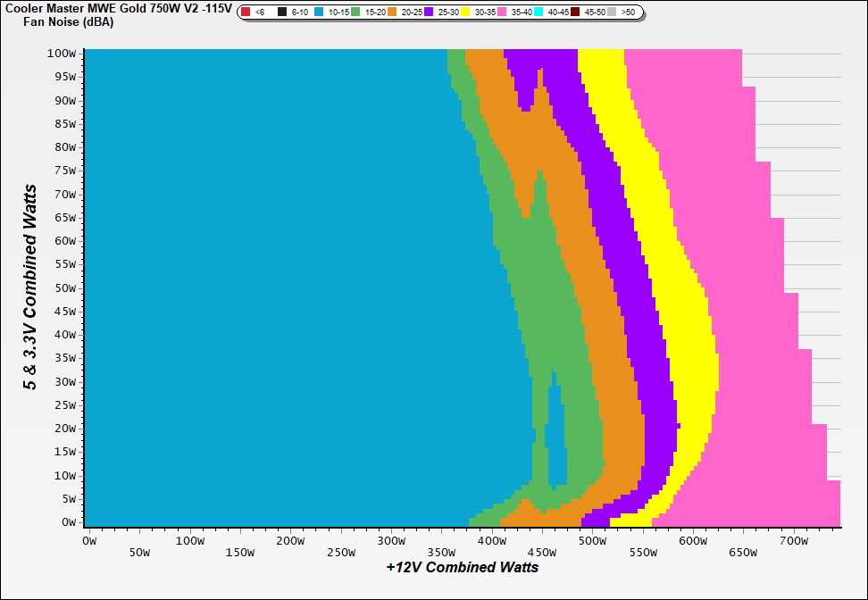Pick the green 15-20 legend swatch
The height and width of the screenshot is (600, 868).
[356, 12]
